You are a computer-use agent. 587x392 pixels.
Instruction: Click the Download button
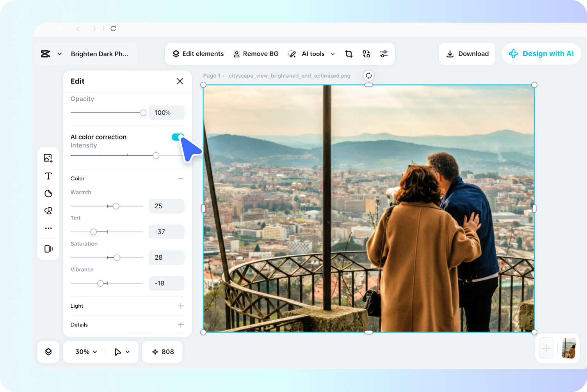[x=467, y=53]
